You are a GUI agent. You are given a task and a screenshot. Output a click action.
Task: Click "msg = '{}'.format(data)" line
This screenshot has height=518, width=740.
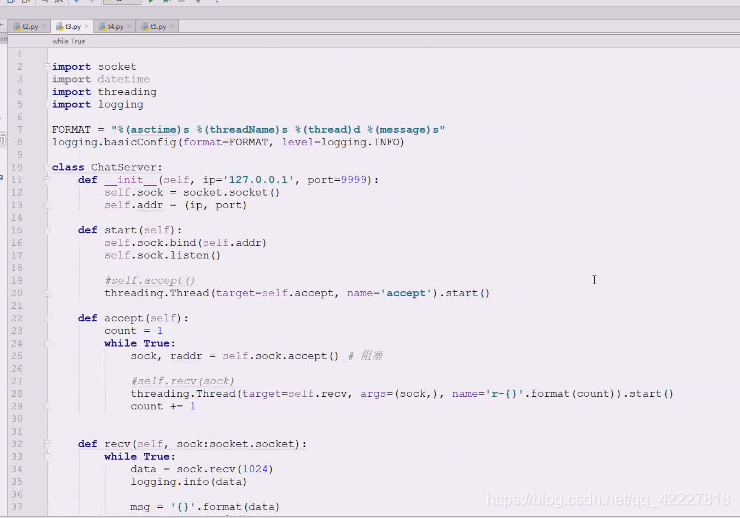click(205, 507)
